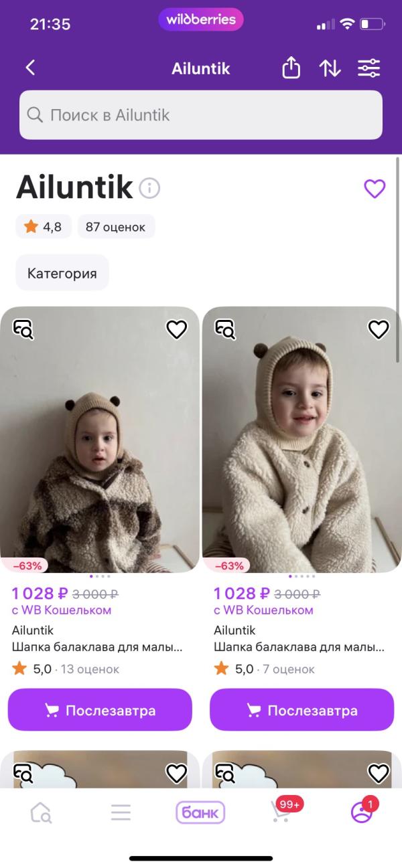Click the brand info icon next to Ailuntik
402x868 pixels.
click(x=149, y=189)
